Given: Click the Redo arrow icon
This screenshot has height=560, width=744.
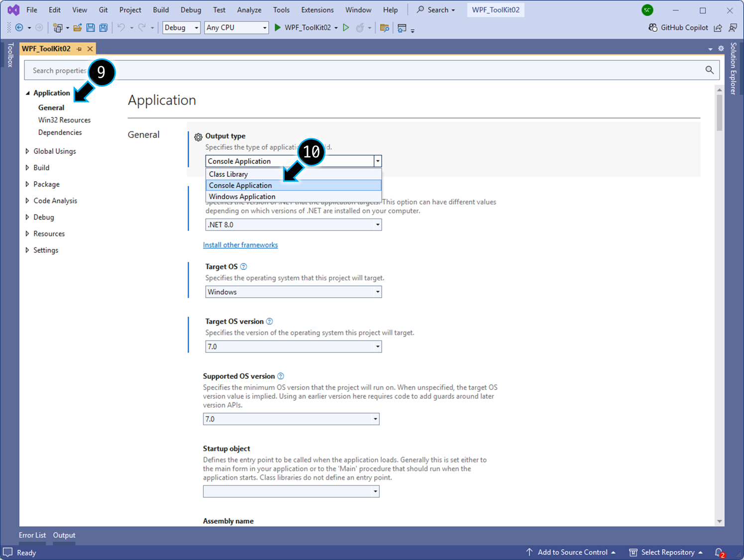Looking at the screenshot, I should pyautogui.click(x=142, y=28).
